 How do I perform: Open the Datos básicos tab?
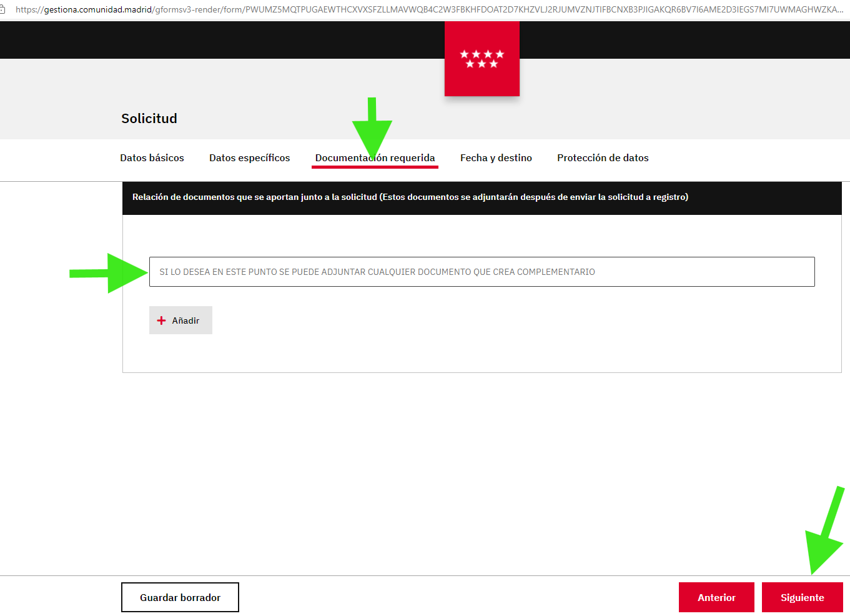[152, 158]
